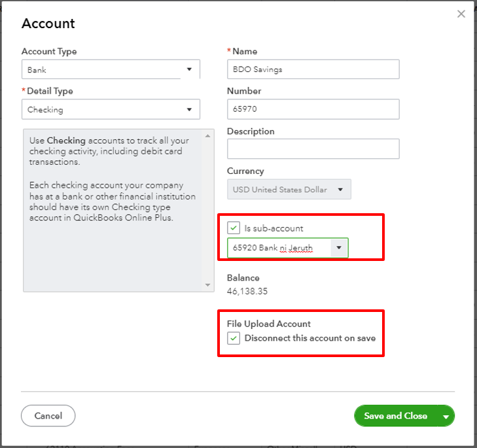Open the Currency dropdown for USD
Screen dimensions: 477x448
(289, 190)
